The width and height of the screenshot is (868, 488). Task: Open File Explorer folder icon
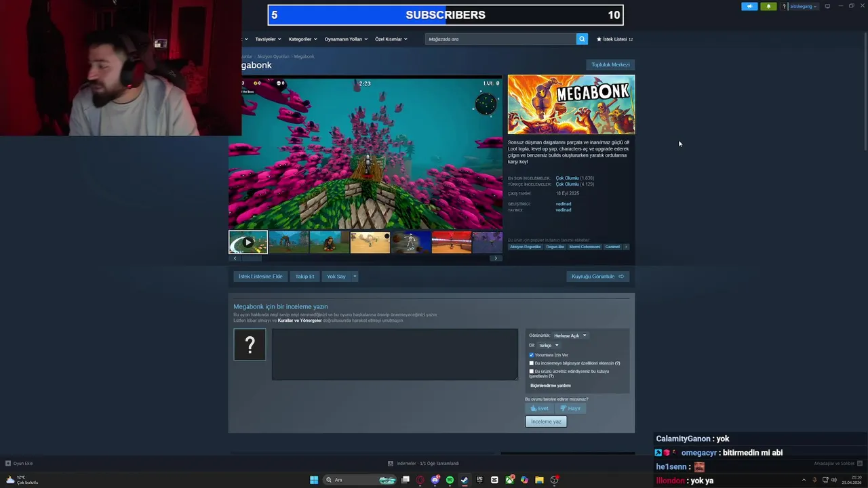(539, 480)
